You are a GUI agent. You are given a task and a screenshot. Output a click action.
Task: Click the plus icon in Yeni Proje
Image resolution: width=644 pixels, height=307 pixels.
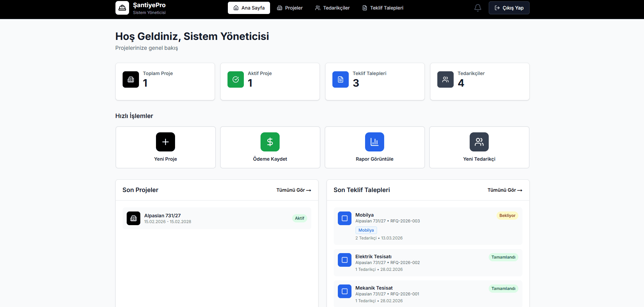point(165,142)
